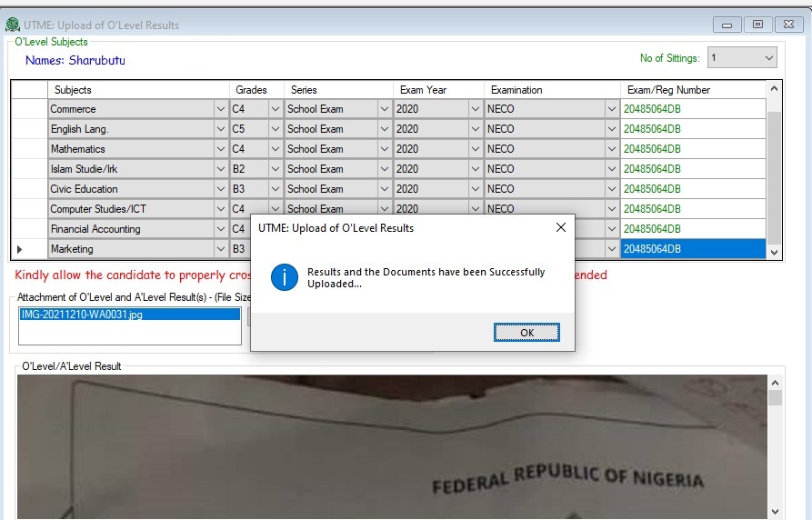Screen dimensions: 812x520
Task: Minimize the UTME upload window
Action: point(727,25)
